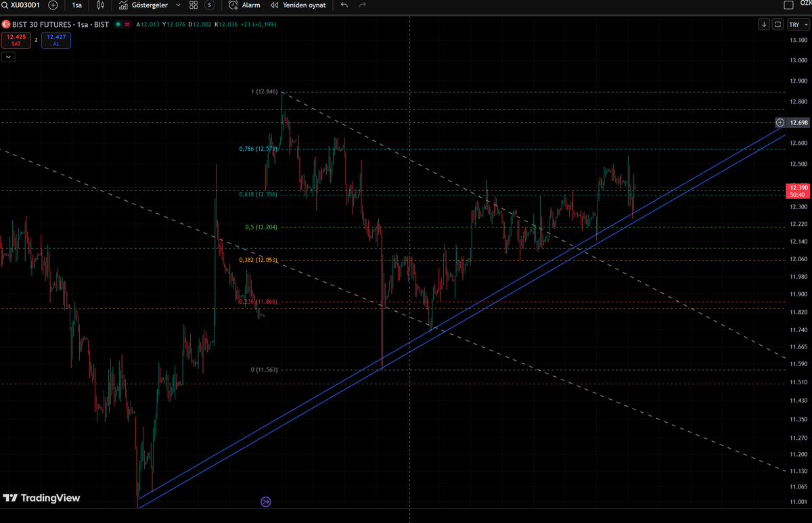The height and width of the screenshot is (523, 812).
Task: Select the 0,786 (12.571) Fibonacci label
Action: tap(258, 149)
